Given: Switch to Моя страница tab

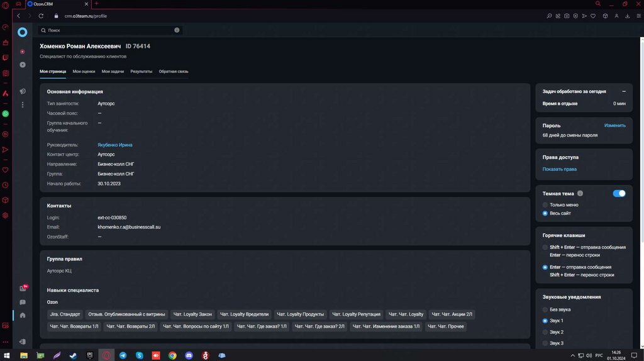Looking at the screenshot, I should [53, 72].
